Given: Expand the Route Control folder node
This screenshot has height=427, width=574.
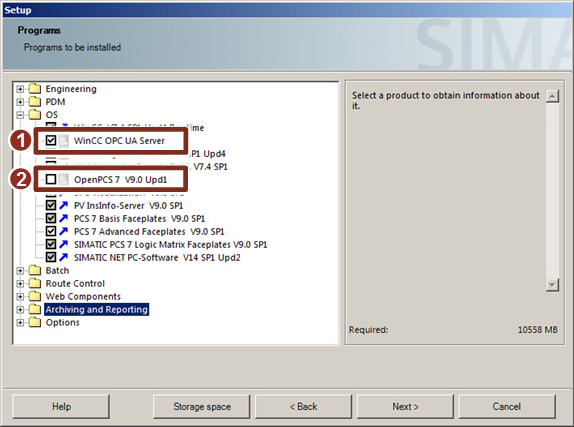Looking at the screenshot, I should 20,283.
